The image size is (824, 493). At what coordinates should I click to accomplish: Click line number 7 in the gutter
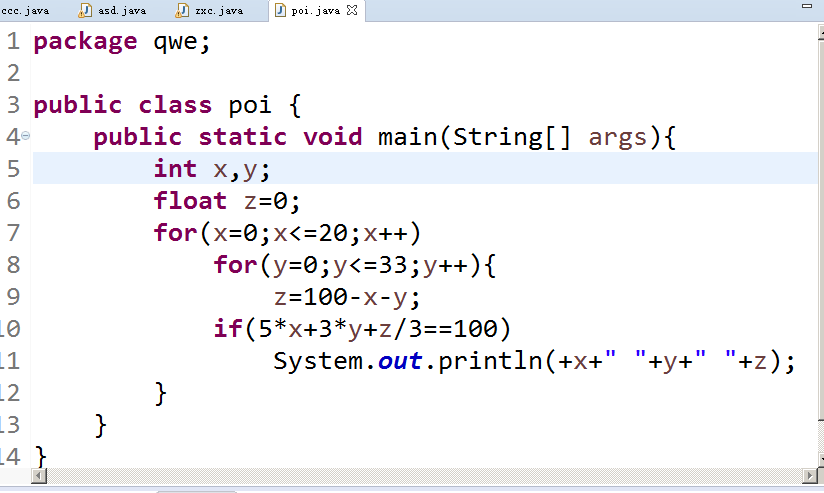14,233
